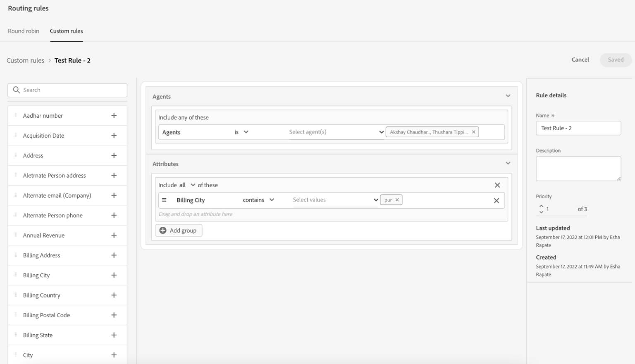The height and width of the screenshot is (364, 635).
Task: Remove the selected agents chip
Action: 474,132
